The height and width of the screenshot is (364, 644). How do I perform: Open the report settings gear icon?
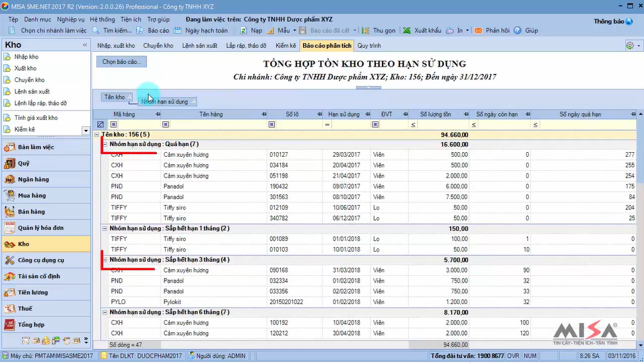(x=630, y=46)
